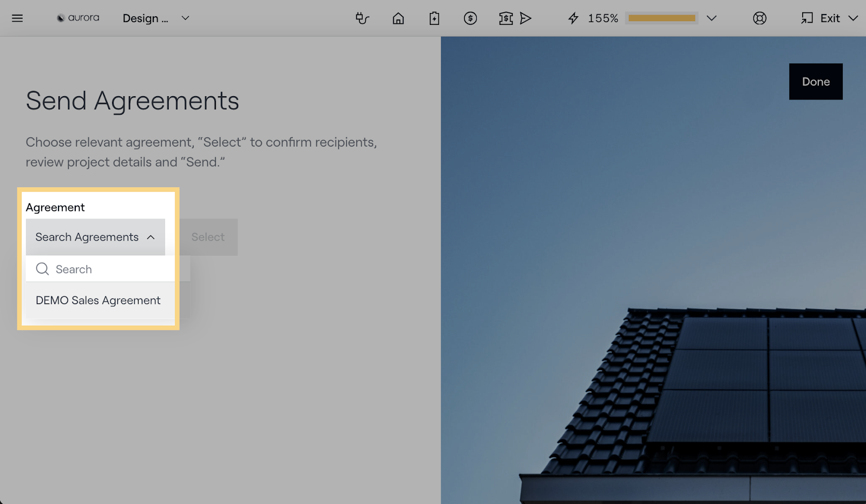Viewport: 866px width, 504px height.
Task: Focus the Search text field
Action: coord(108,269)
